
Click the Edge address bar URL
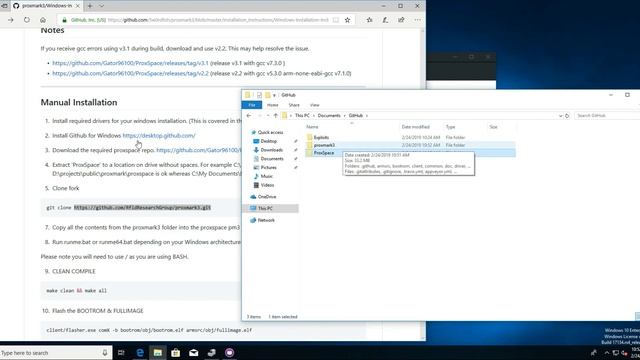click(218, 20)
